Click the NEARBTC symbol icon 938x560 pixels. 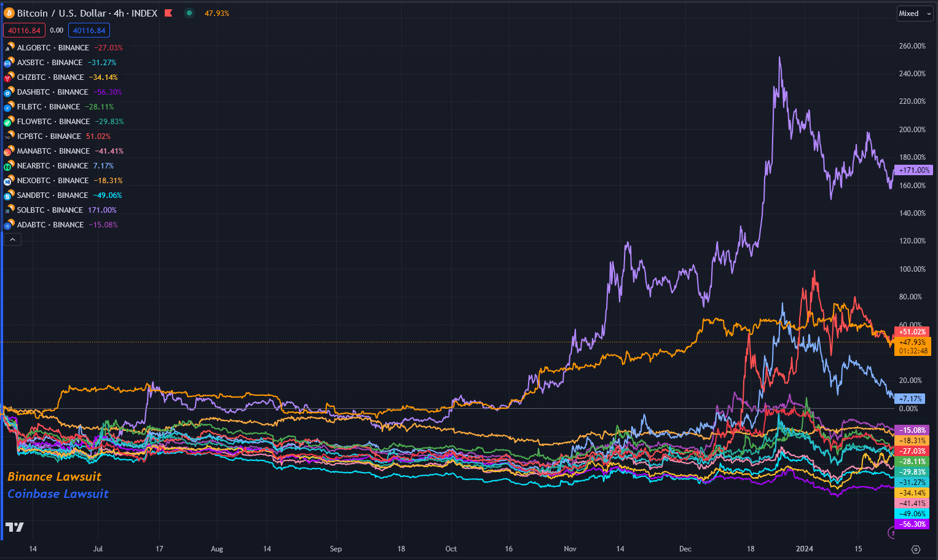[9, 165]
